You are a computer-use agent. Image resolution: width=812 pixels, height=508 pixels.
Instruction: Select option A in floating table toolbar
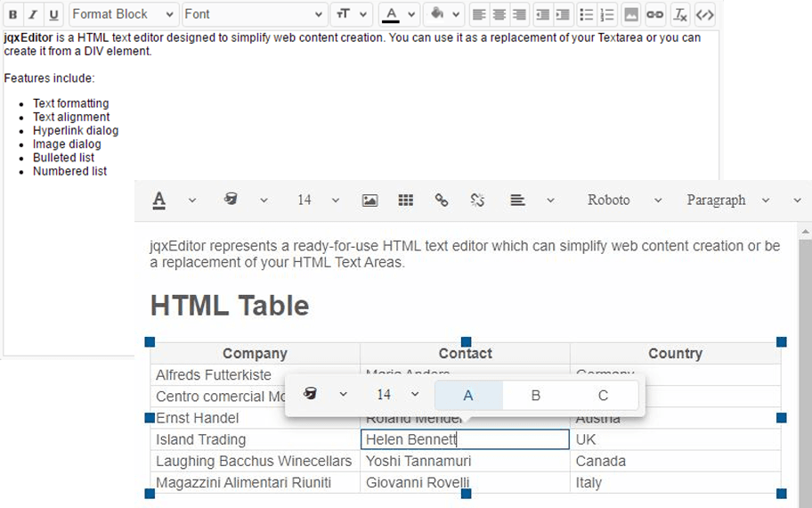tap(468, 396)
